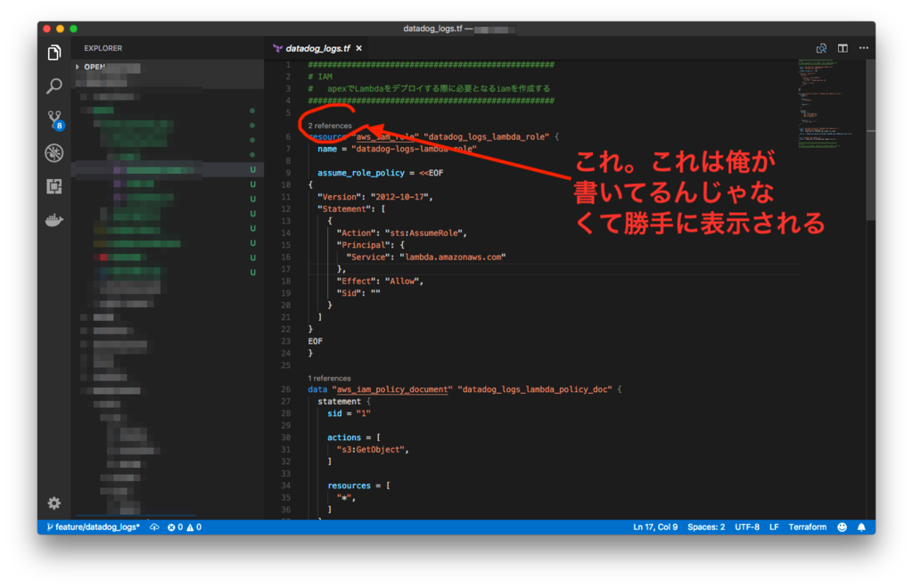The width and height of the screenshot is (913, 588).
Task: Open Source Control with 8 changes badge
Action: click(55, 119)
